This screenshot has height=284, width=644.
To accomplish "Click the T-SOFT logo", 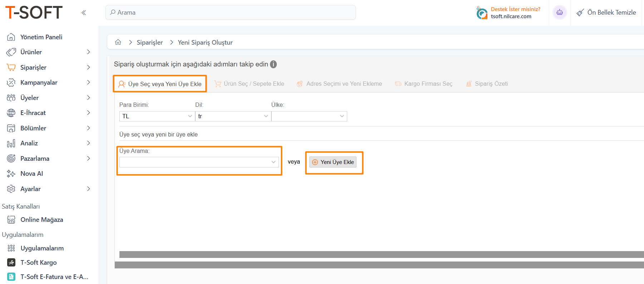I will [34, 13].
